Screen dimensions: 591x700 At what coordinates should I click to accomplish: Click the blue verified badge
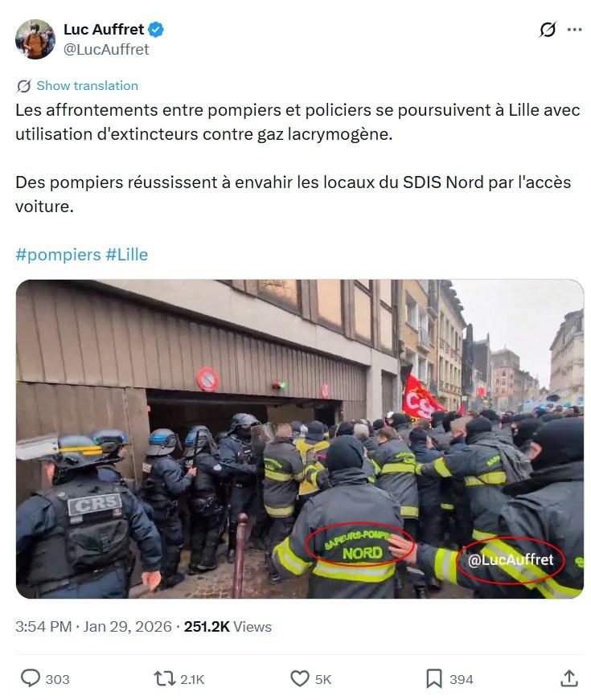click(x=156, y=30)
